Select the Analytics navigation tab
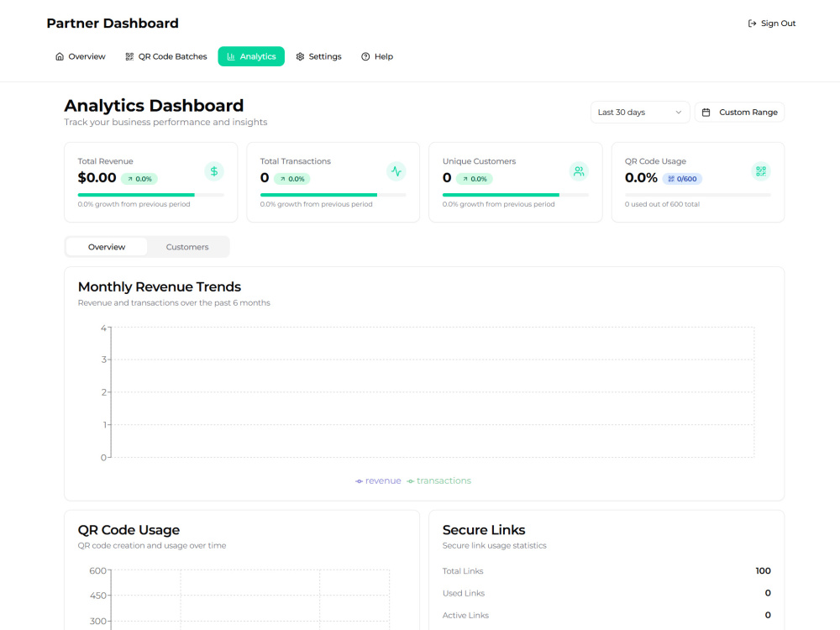Screen dimensions: 840x630 coord(251,57)
